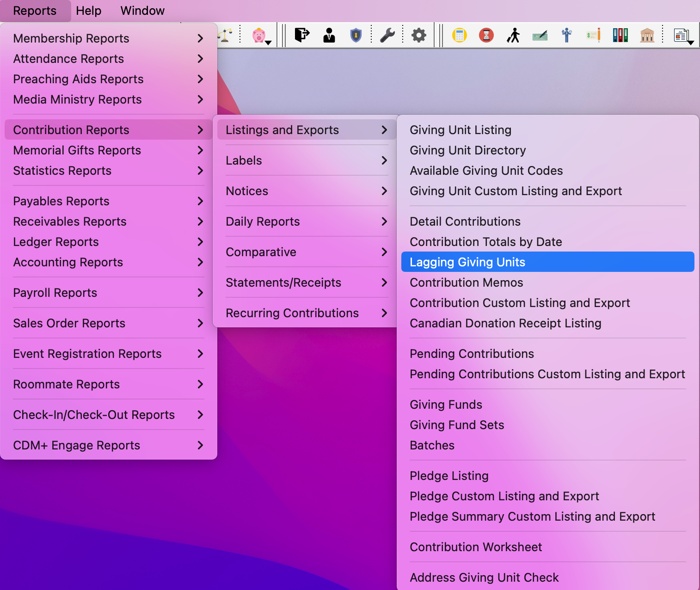The height and width of the screenshot is (590, 700).
Task: Click the bank building icon
Action: coord(647,35)
